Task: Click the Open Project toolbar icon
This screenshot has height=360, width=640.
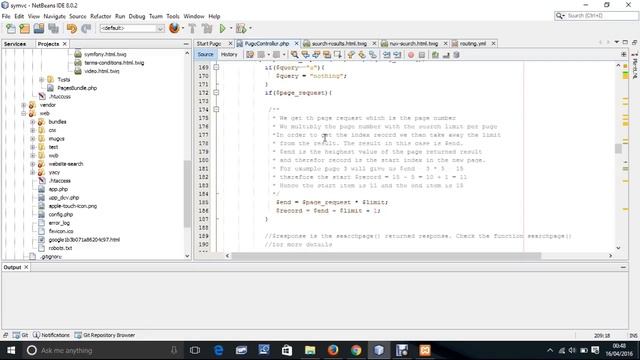Action: point(39,29)
